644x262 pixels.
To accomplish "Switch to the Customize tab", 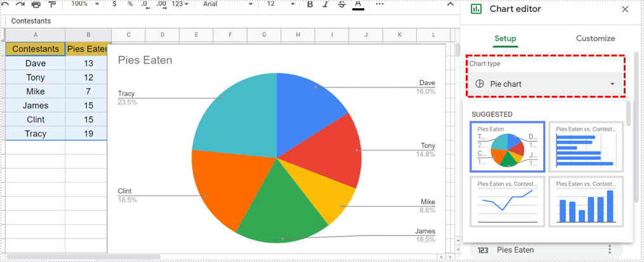I will click(x=595, y=39).
